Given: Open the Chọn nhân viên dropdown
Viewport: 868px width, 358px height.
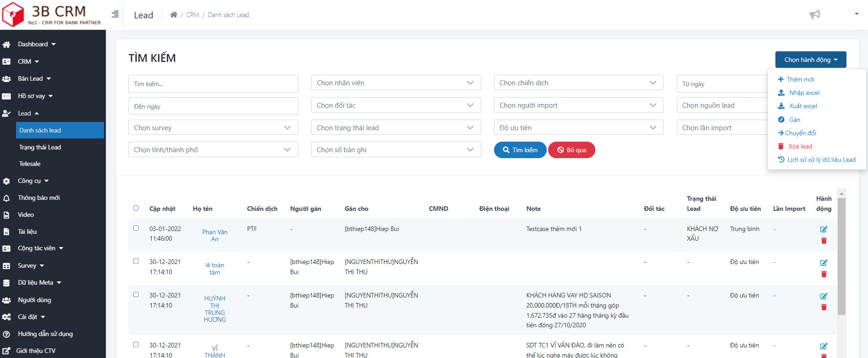Looking at the screenshot, I should coord(396,83).
